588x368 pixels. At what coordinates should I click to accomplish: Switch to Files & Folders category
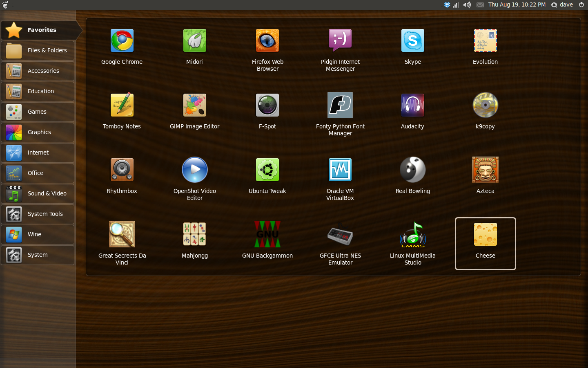coord(38,50)
